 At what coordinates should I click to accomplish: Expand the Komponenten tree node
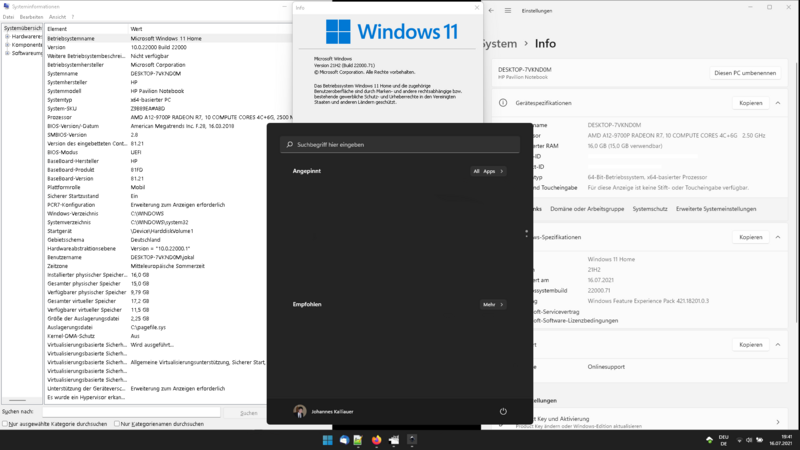pyautogui.click(x=7, y=45)
